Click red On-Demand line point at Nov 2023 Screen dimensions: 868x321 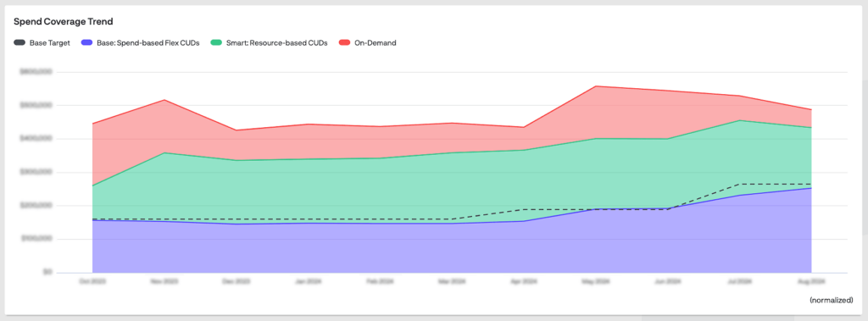point(164,100)
